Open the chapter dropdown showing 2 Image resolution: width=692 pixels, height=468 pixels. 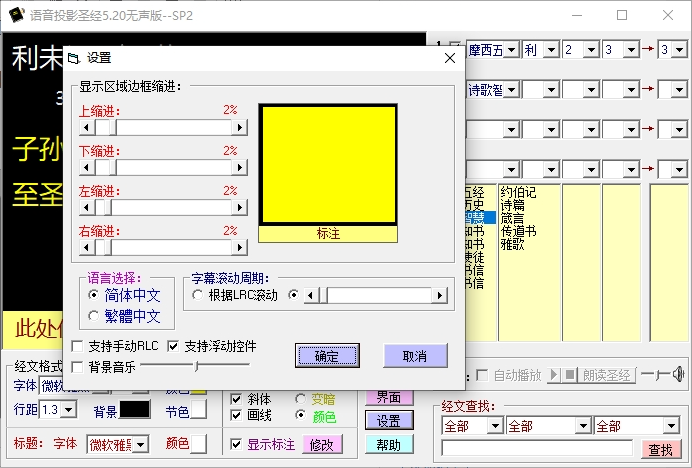point(591,49)
